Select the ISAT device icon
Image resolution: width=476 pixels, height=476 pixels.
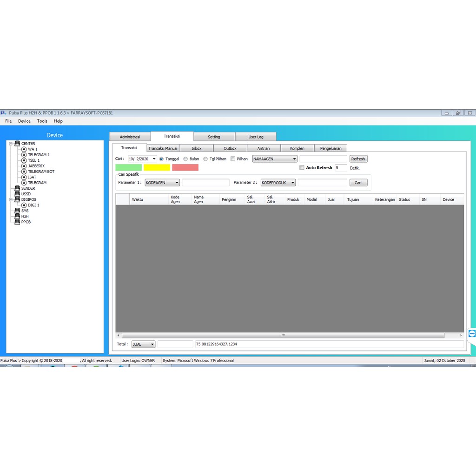click(x=24, y=177)
